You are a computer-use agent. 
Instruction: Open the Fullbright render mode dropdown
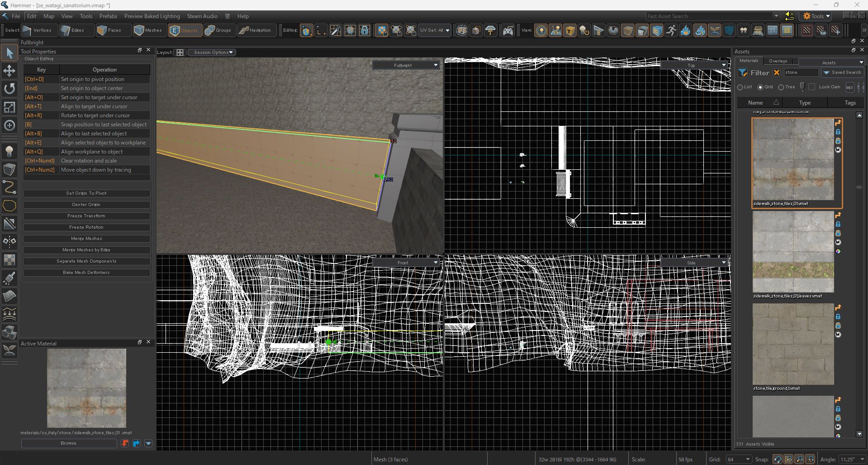click(x=406, y=65)
